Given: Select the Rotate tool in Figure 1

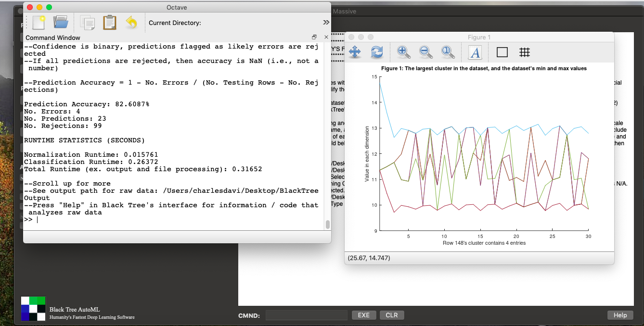Looking at the screenshot, I should [377, 52].
